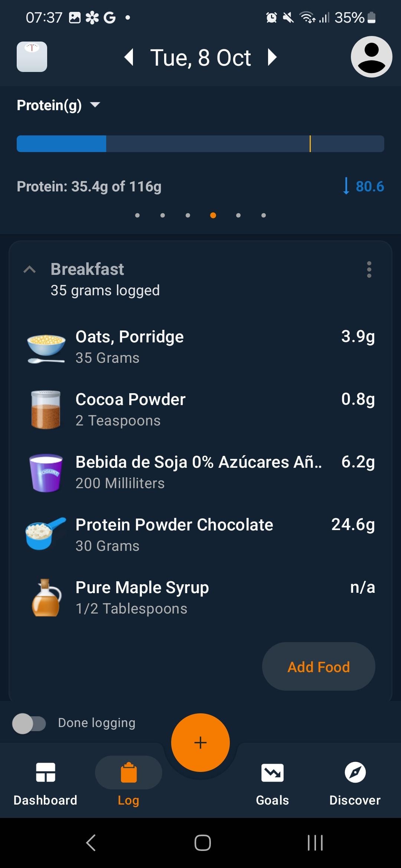Click the Add Food button
The width and height of the screenshot is (401, 868).
(319, 667)
